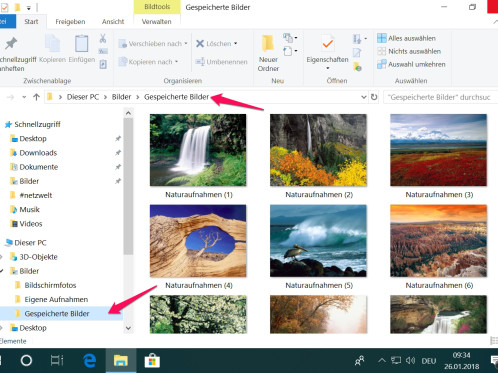The image size is (498, 373).
Task: Click Bilder in the breadcrumb path
Action: (121, 97)
